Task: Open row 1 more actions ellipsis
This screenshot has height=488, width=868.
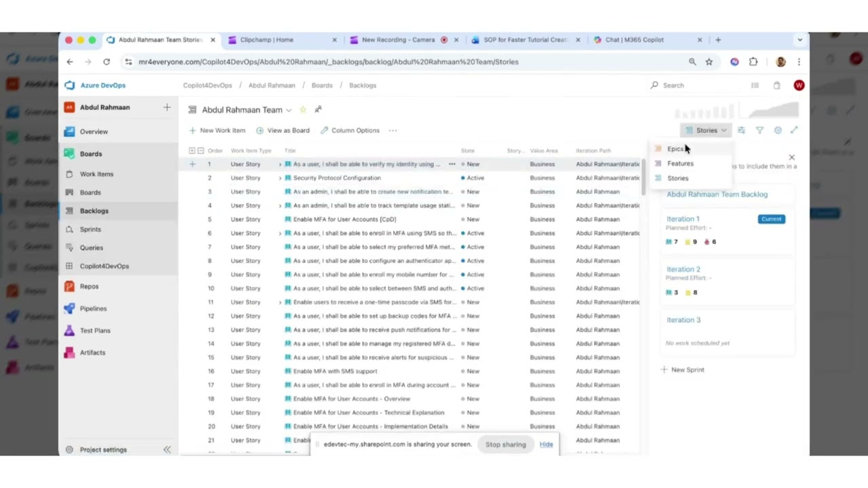Action: pyautogui.click(x=452, y=164)
